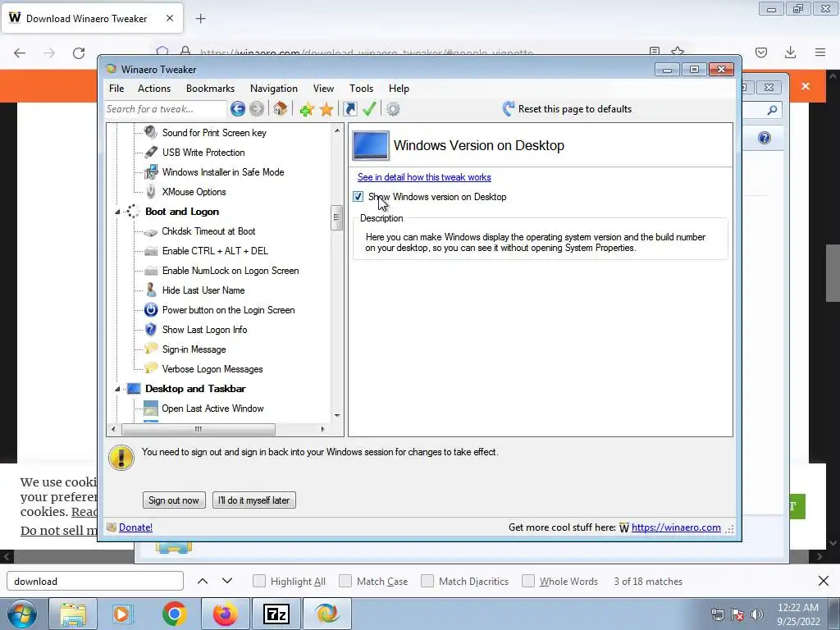Click the volume speaker tray icon
Image resolution: width=840 pixels, height=630 pixels.
click(757, 614)
